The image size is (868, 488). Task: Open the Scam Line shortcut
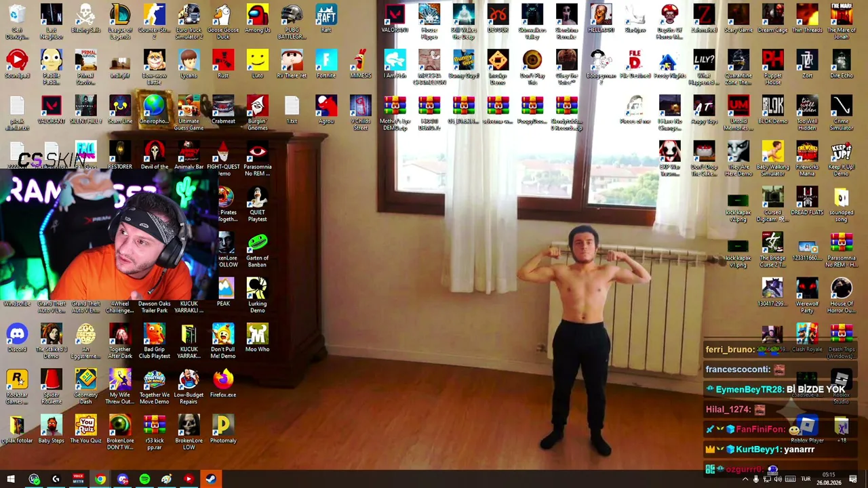120,110
